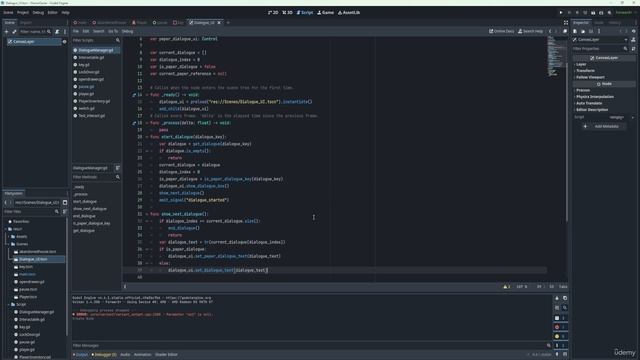Open player.gd in script list
This screenshot has height=360, width=640.
[86, 94]
